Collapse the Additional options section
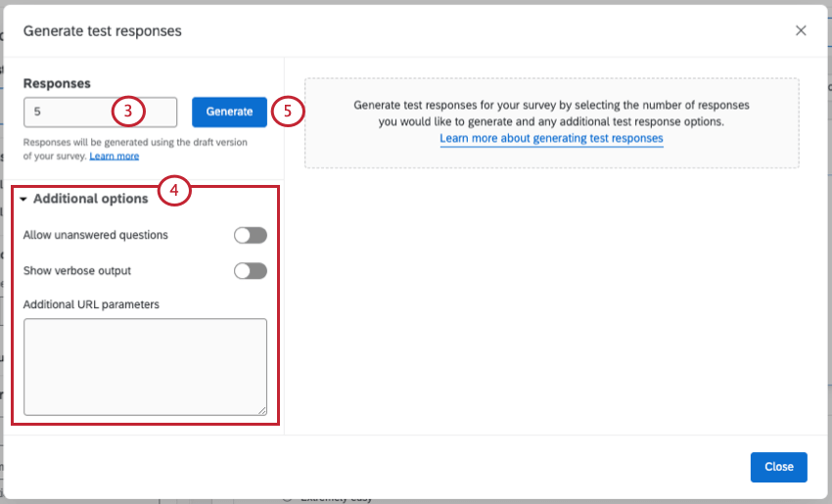 coord(85,199)
